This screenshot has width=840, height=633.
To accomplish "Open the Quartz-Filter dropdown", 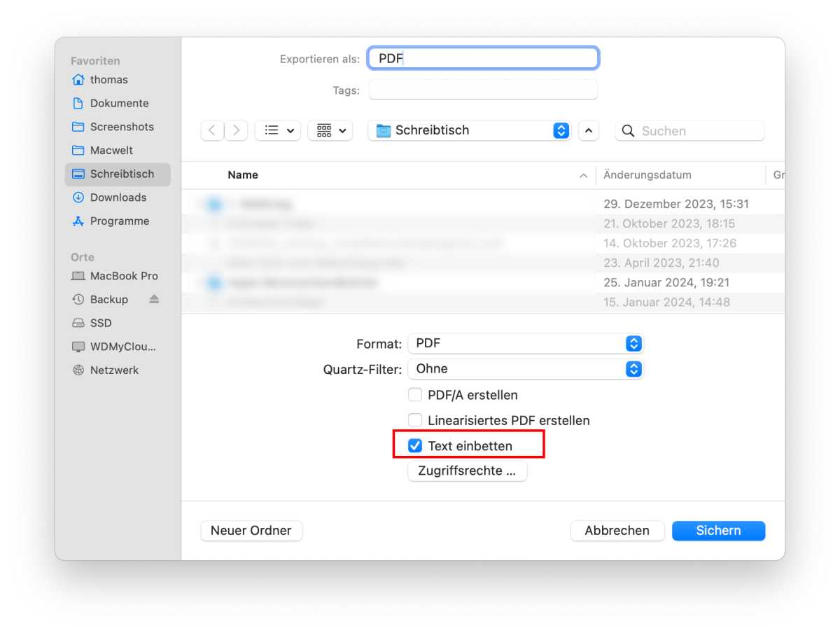I will coord(525,368).
